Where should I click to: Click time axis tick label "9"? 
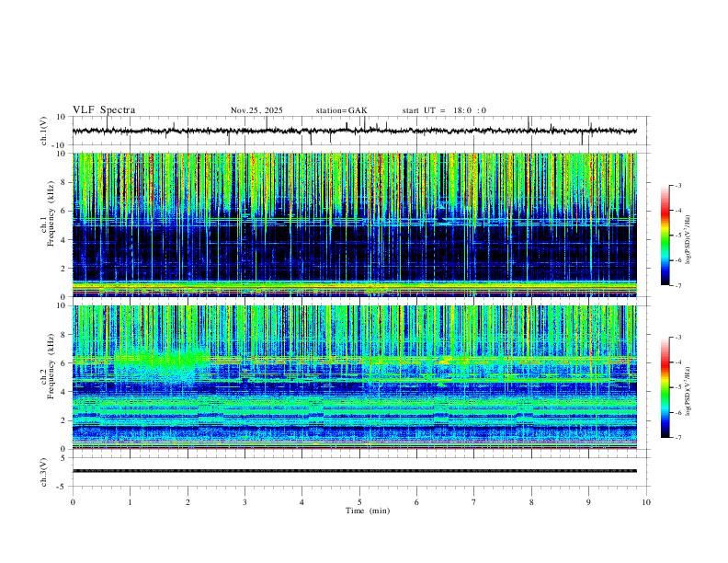click(x=589, y=502)
